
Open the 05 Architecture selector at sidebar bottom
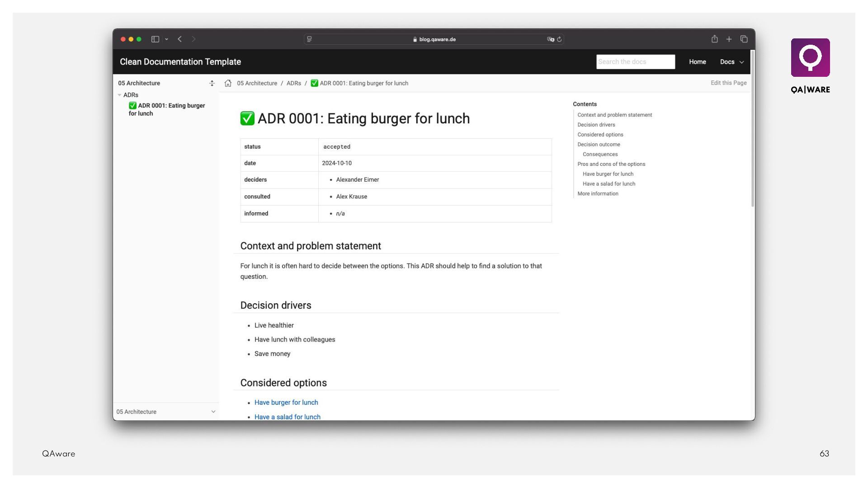tap(166, 412)
